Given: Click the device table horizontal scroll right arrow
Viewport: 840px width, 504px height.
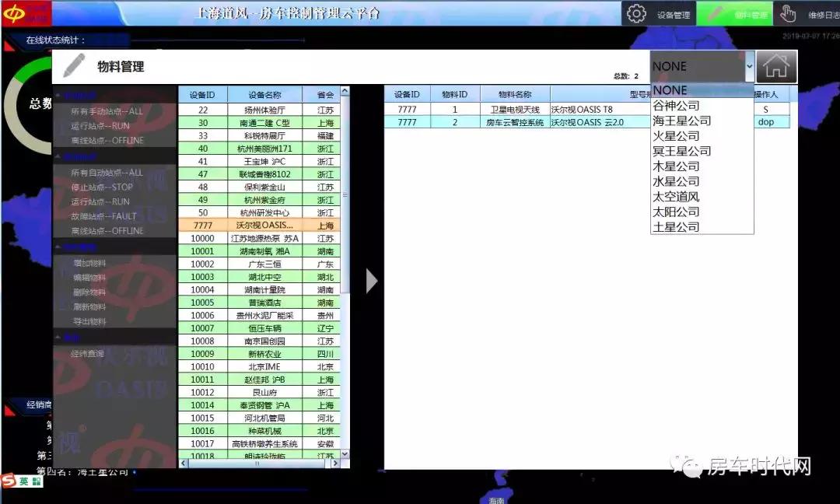Looking at the screenshot, I should point(335,464).
